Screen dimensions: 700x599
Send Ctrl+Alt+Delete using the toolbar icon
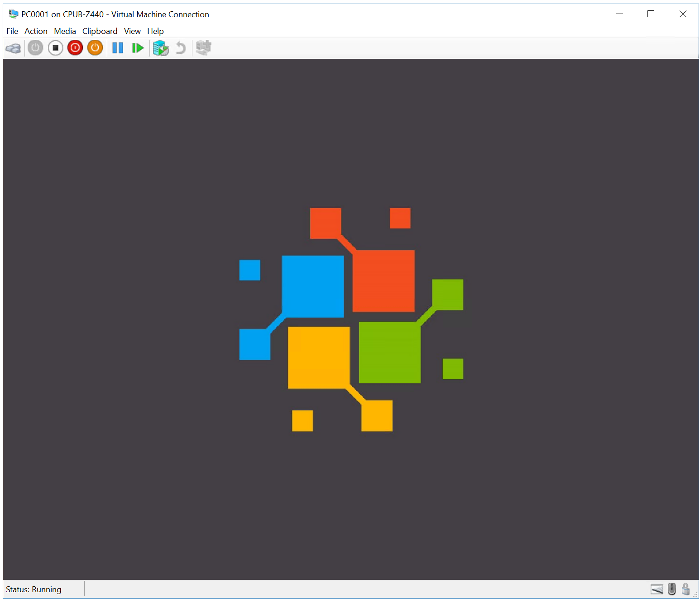[13, 48]
